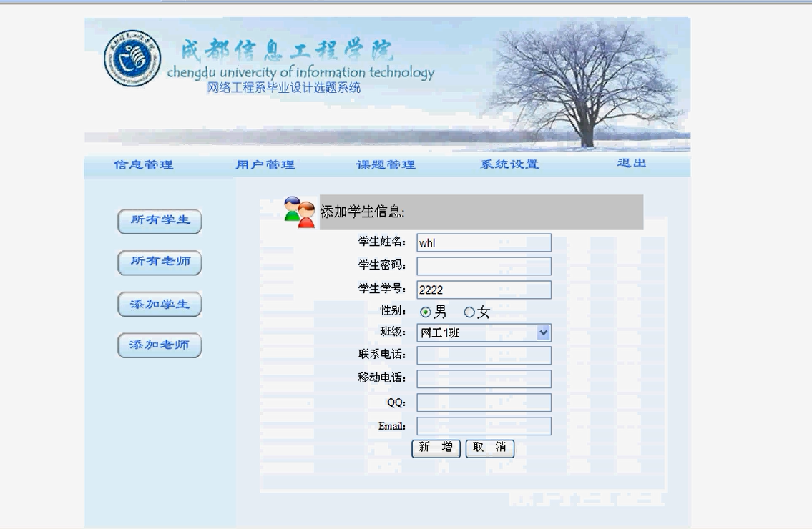
Task: Click the 添加学生 sidebar button
Action: click(x=160, y=304)
